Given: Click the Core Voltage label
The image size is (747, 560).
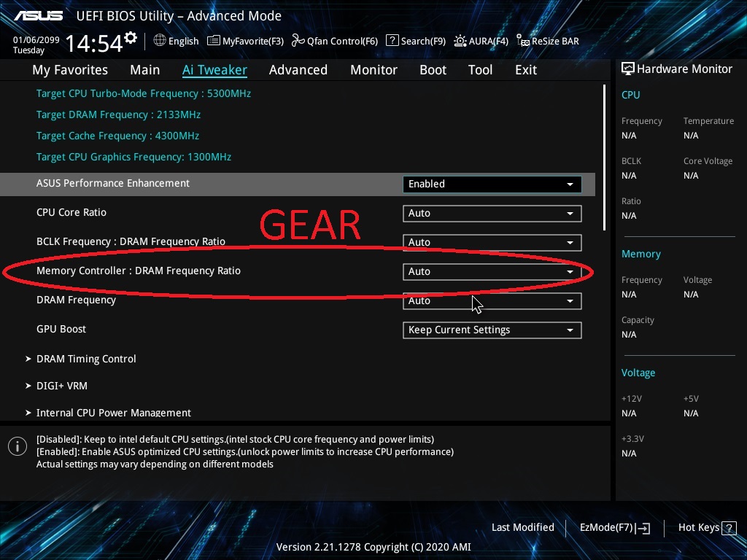Looking at the screenshot, I should click(708, 161).
